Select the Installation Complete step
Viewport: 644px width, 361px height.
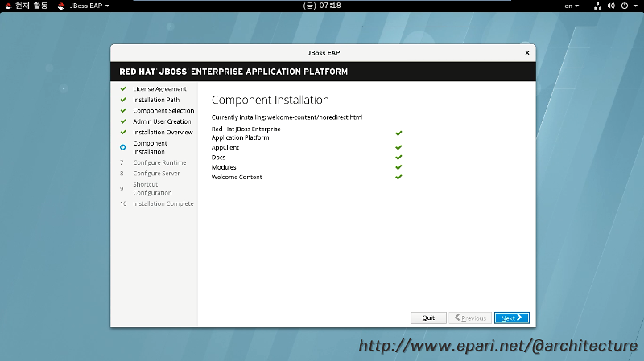coord(163,203)
